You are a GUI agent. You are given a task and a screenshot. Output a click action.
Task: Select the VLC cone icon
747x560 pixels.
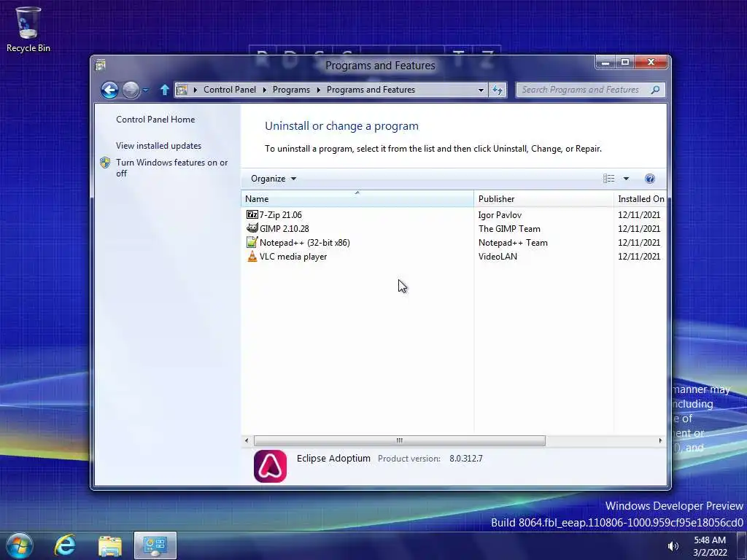pos(252,256)
